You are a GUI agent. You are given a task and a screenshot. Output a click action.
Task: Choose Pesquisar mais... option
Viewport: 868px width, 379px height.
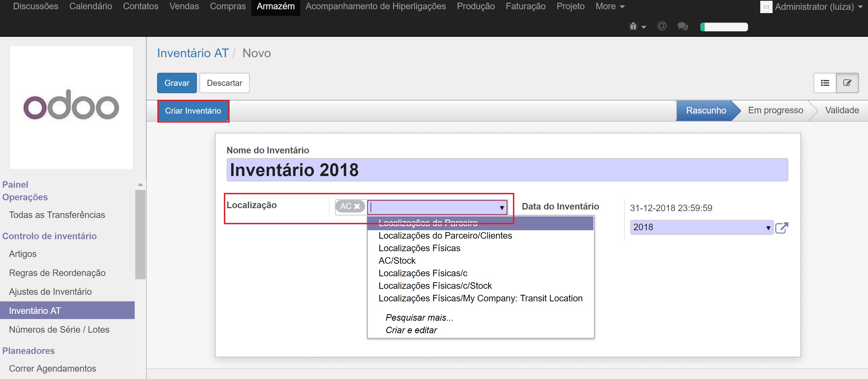tap(419, 317)
